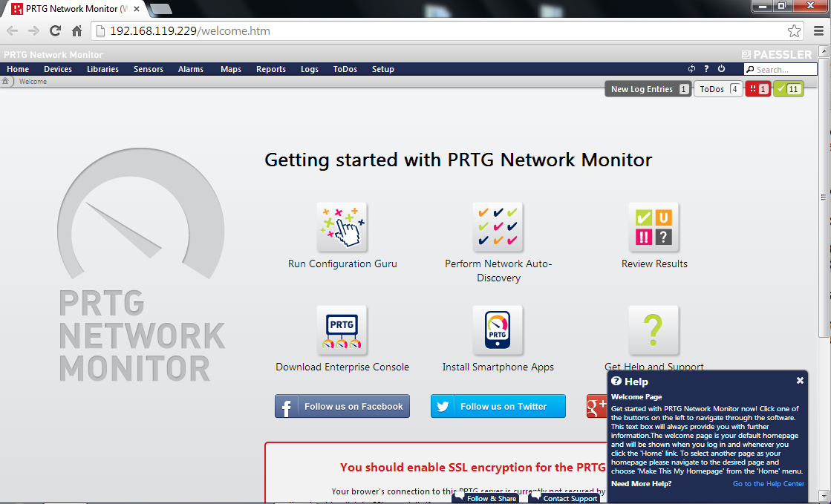Click the Welcome breadcrumb
The image size is (831, 504).
coord(33,81)
